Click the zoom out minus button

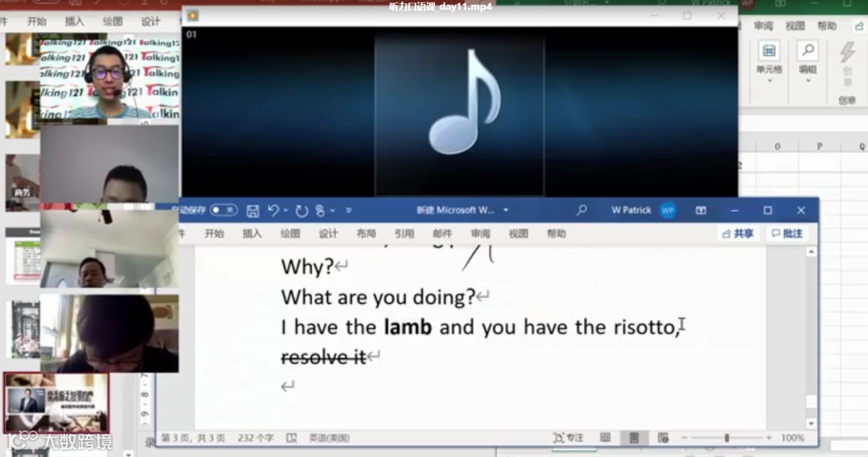(x=684, y=438)
